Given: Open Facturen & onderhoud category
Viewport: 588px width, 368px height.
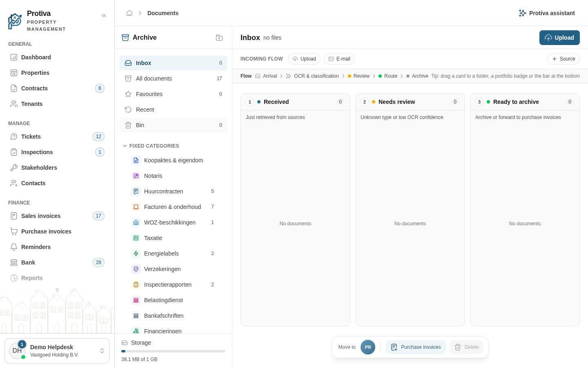Looking at the screenshot, I should click(x=173, y=207).
